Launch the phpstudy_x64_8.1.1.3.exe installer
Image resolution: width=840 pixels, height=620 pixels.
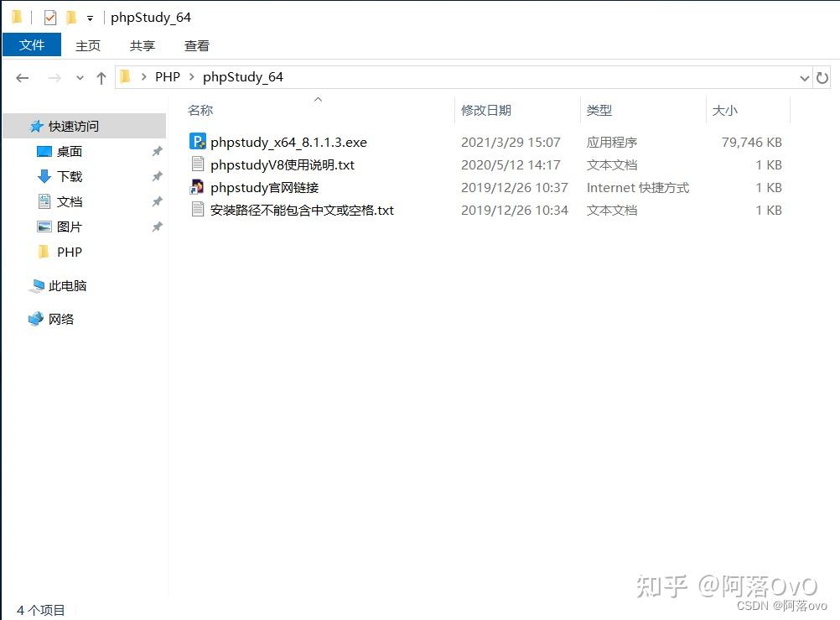pos(288,142)
